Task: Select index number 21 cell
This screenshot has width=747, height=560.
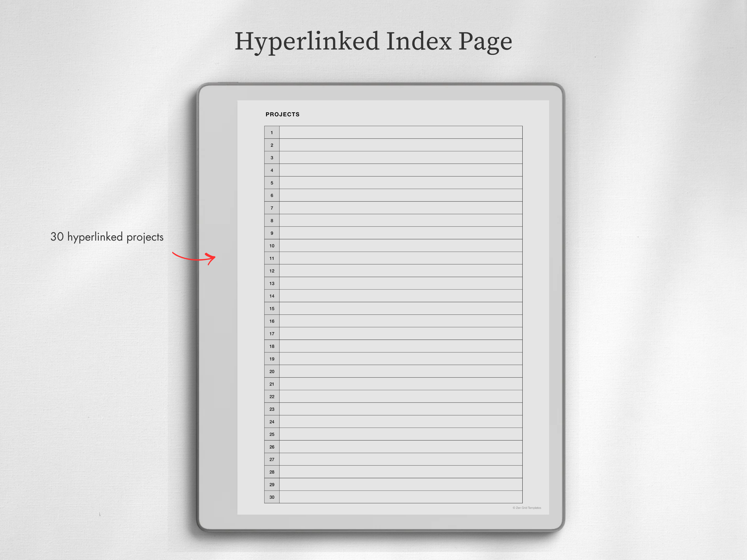Action: (x=272, y=384)
